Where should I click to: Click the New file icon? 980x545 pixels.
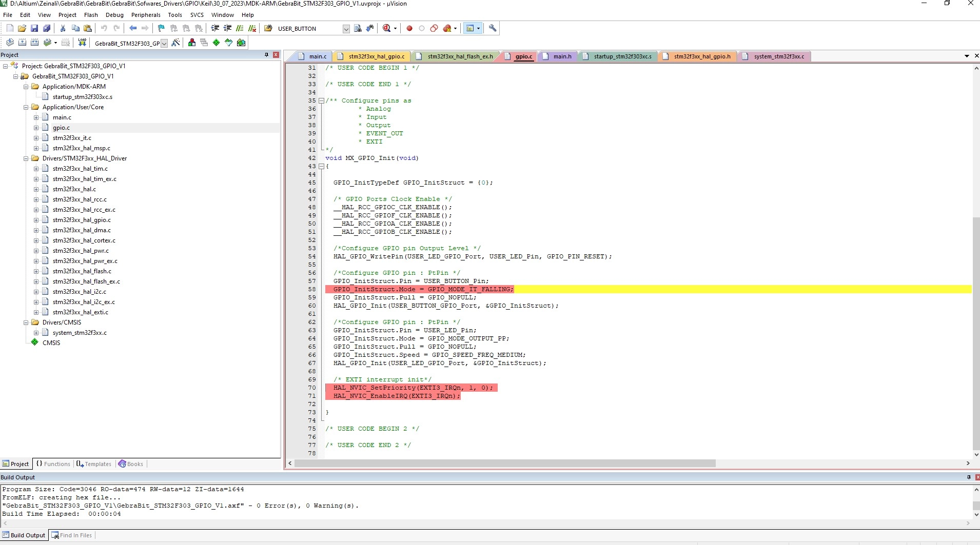[x=10, y=29]
